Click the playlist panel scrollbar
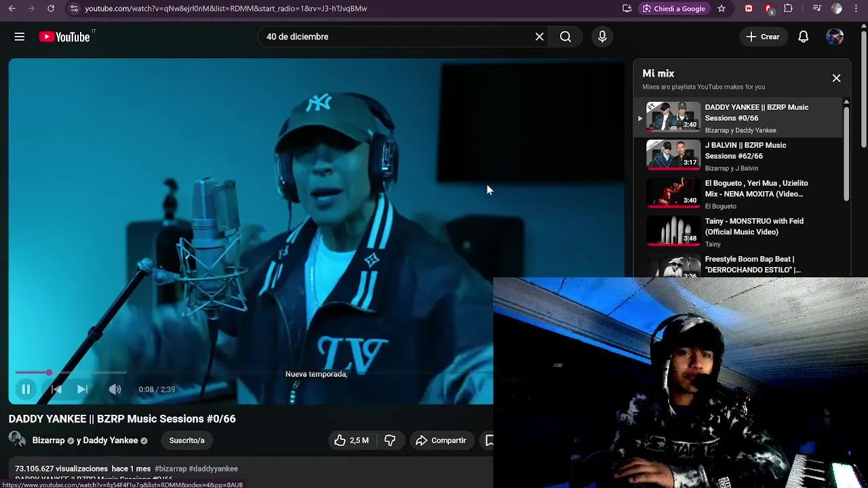 (846, 152)
